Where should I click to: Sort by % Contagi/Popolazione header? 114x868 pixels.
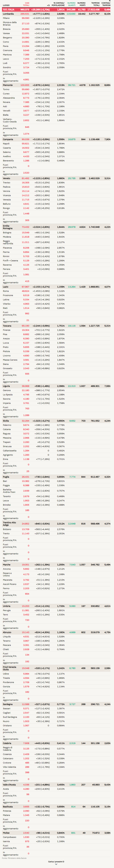point(58,4)
